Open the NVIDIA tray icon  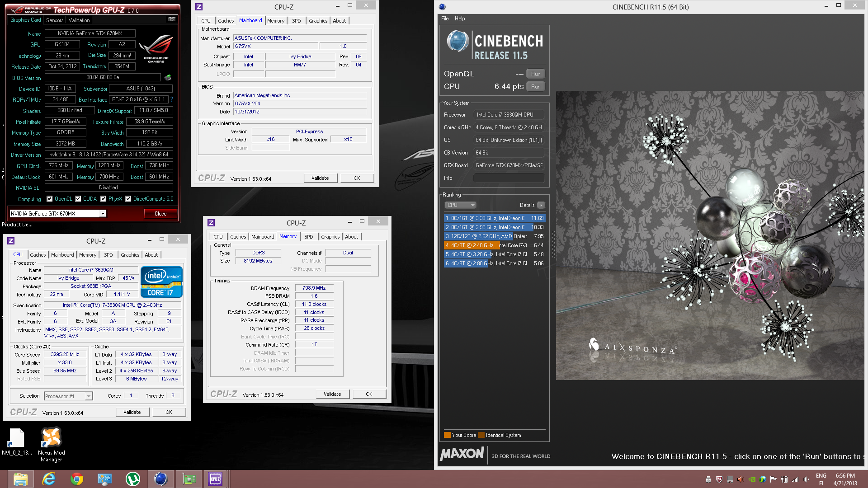[x=752, y=479]
